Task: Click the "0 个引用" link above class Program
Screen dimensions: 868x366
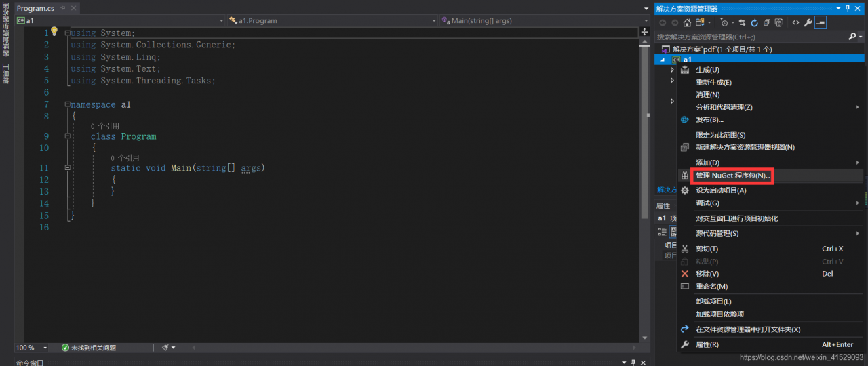Action: pos(104,126)
